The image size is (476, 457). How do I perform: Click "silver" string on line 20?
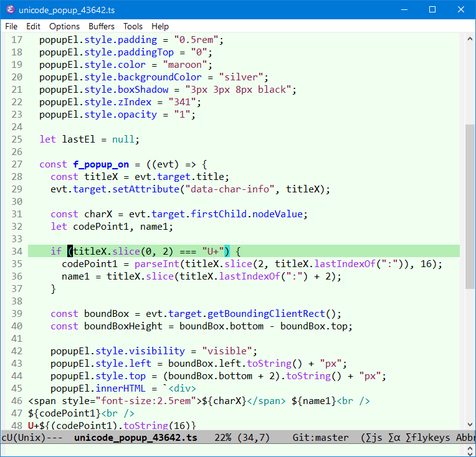[241, 77]
